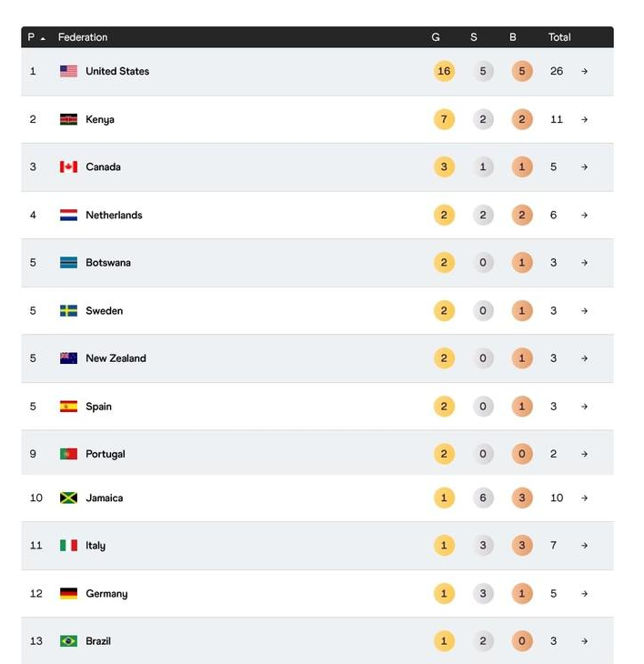Click the Federation column header
The width and height of the screenshot is (644, 664).
(x=83, y=37)
